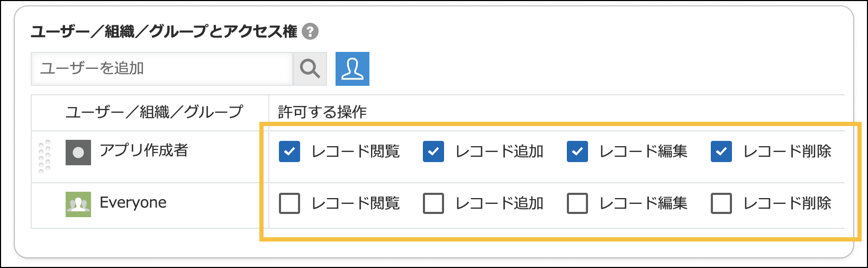The width and height of the screenshot is (868, 268).
Task: Uncheck レコード追加 for アプリ作成者
Action: [433, 151]
